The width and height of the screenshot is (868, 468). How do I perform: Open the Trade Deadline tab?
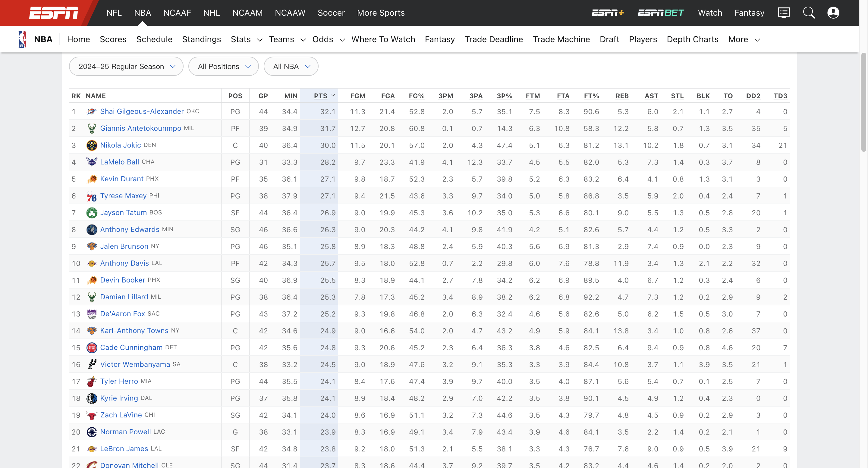494,39
